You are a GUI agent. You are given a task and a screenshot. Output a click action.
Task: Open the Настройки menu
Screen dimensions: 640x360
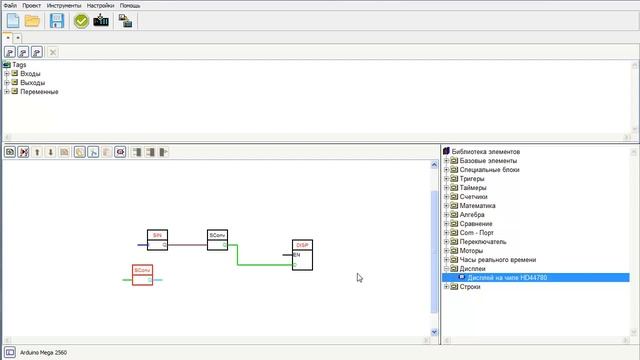point(100,5)
